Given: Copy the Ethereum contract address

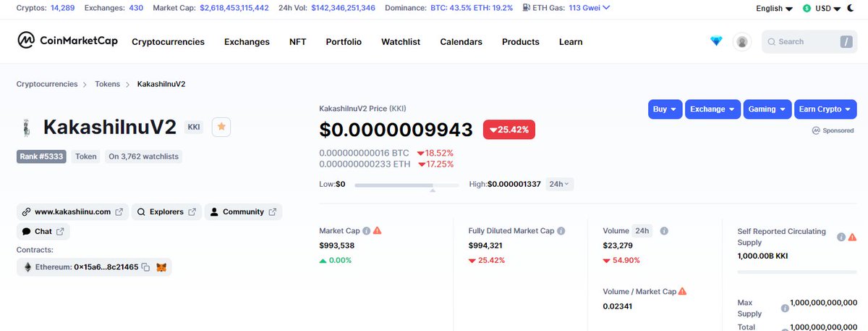Looking at the screenshot, I should point(145,267).
